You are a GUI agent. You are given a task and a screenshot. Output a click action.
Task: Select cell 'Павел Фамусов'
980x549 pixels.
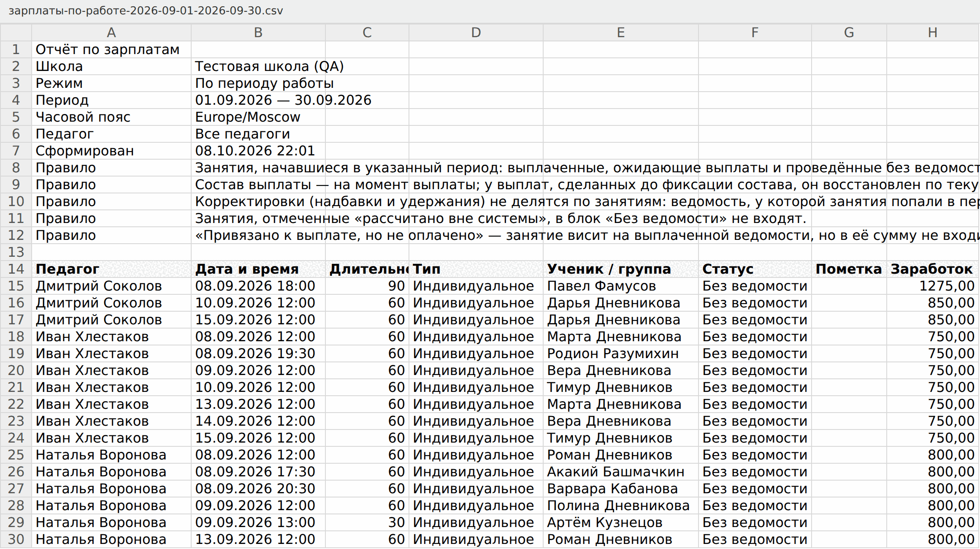click(621, 286)
